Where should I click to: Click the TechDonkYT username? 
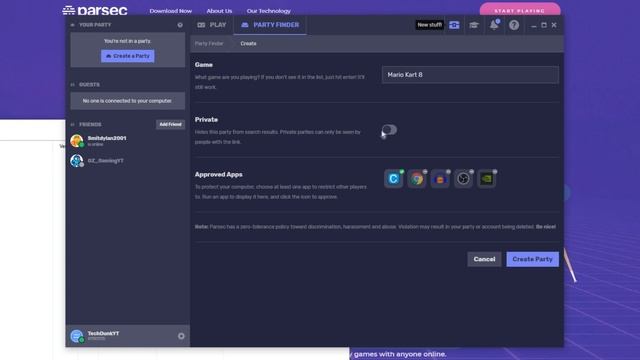(103, 333)
